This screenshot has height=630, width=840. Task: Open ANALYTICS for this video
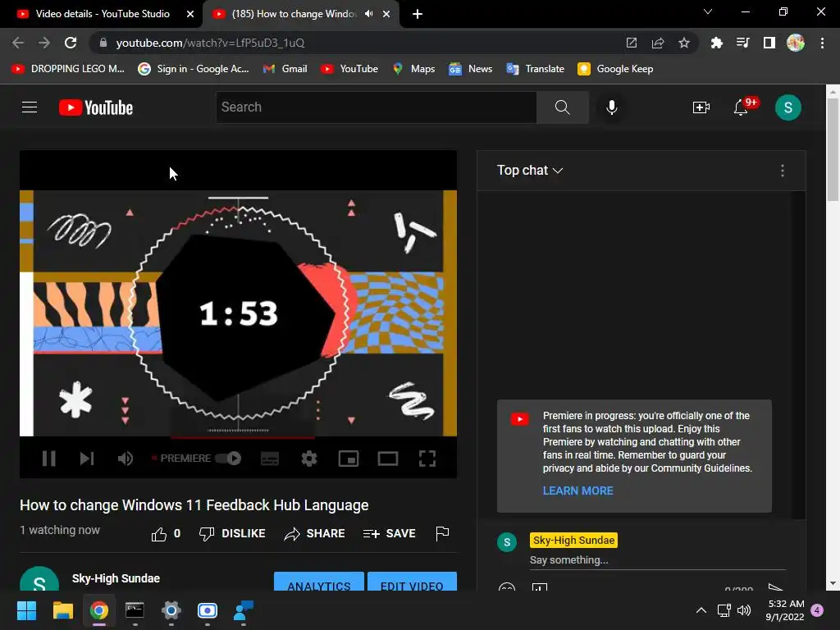(x=319, y=582)
